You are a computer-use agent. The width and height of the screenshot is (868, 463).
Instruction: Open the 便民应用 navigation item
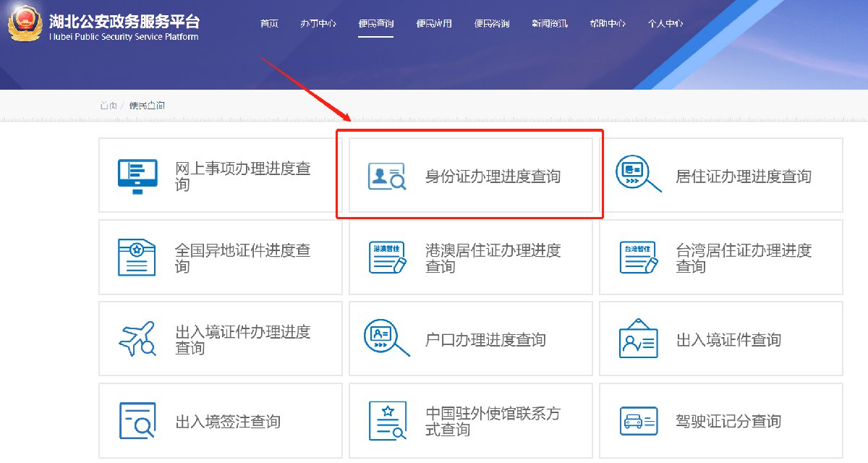(434, 23)
